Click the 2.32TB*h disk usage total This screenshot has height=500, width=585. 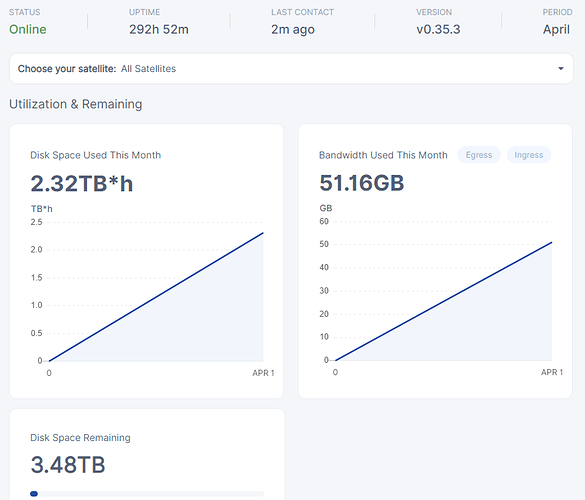tap(82, 184)
